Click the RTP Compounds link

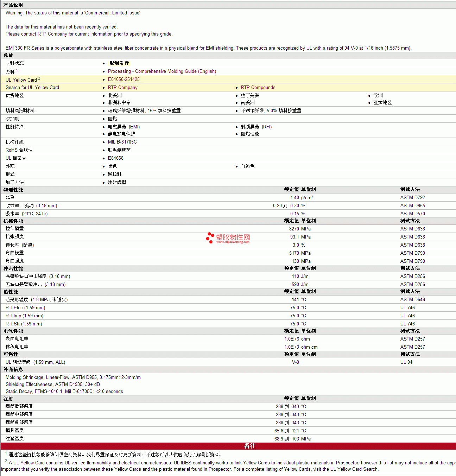point(258,87)
